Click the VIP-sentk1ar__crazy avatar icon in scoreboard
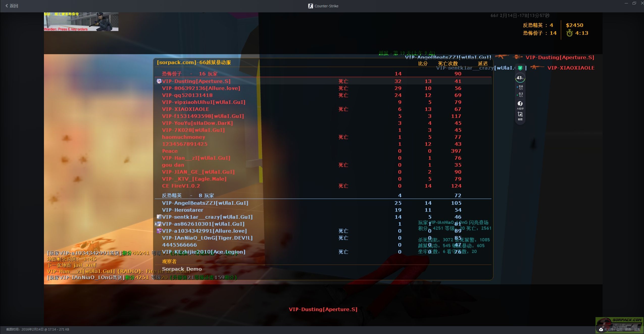Viewport: 644px width, 334px height. pyautogui.click(x=159, y=217)
